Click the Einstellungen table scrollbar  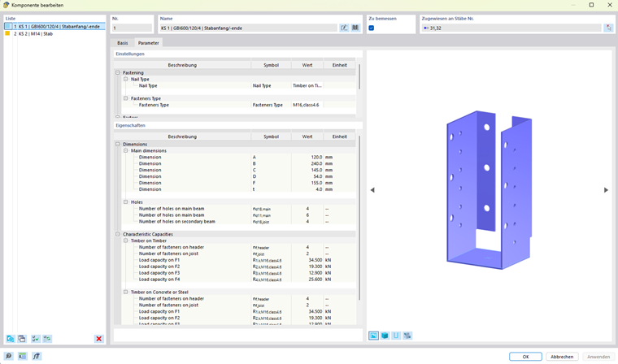pos(359,77)
